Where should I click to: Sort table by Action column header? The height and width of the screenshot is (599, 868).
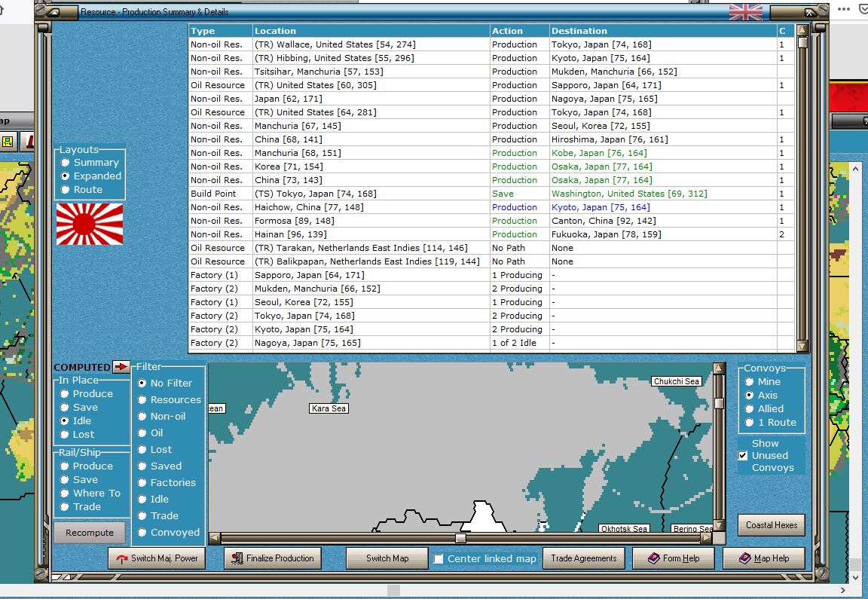click(x=519, y=31)
